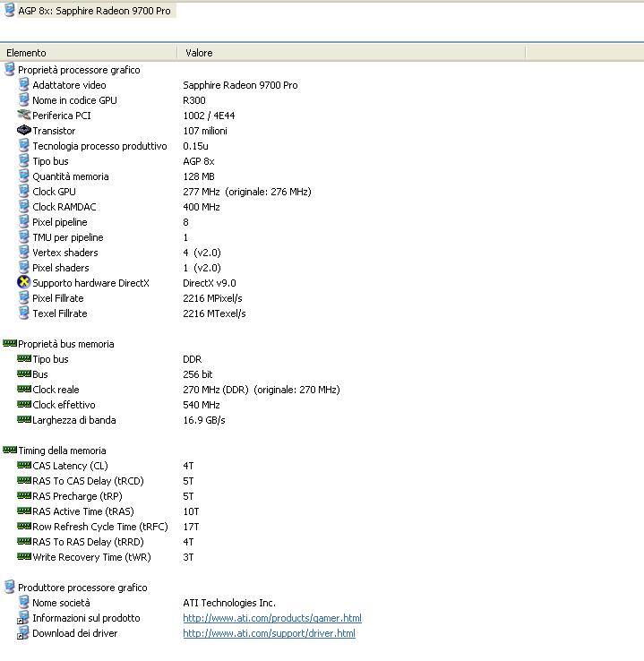The height and width of the screenshot is (661, 644).
Task: Select the RAS Precharge (tRP) label
Action: (x=77, y=496)
